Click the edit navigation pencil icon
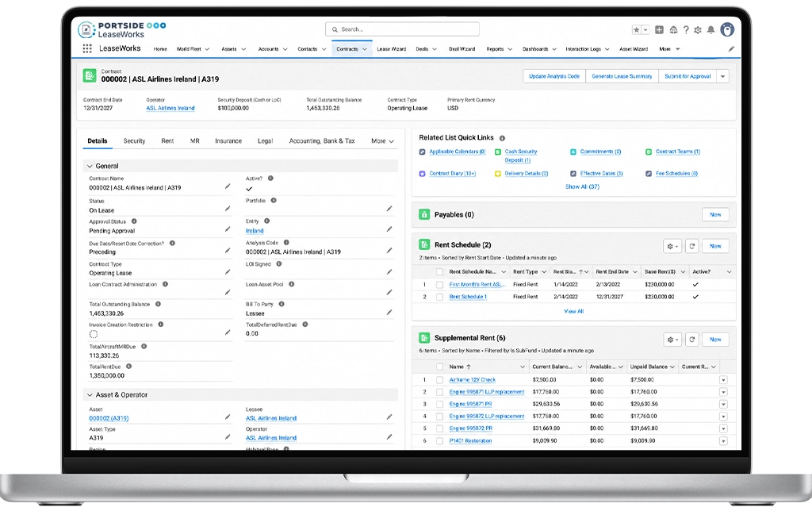 pos(731,48)
